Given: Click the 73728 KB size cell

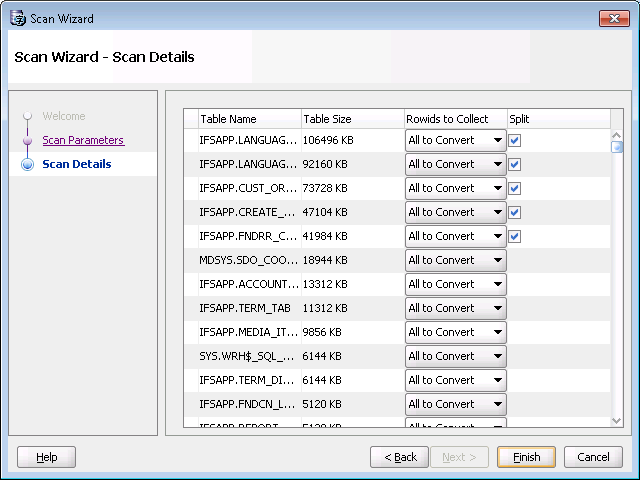Looking at the screenshot, I should (353, 188).
